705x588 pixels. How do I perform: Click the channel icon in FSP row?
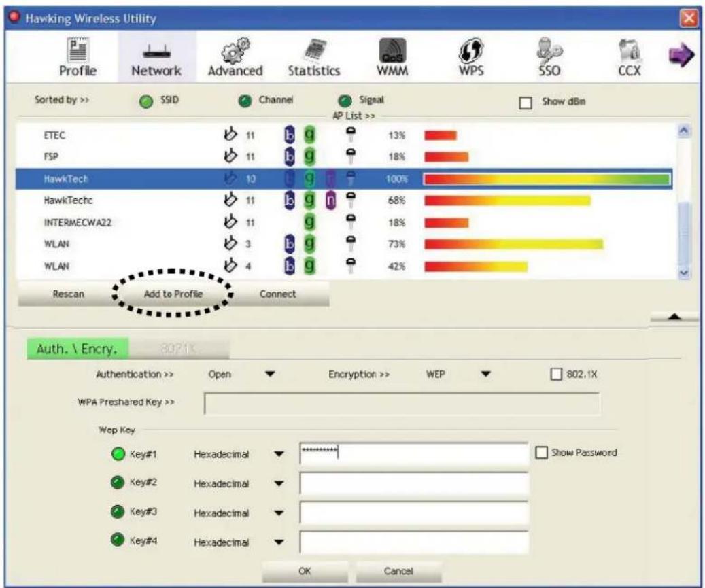point(230,156)
